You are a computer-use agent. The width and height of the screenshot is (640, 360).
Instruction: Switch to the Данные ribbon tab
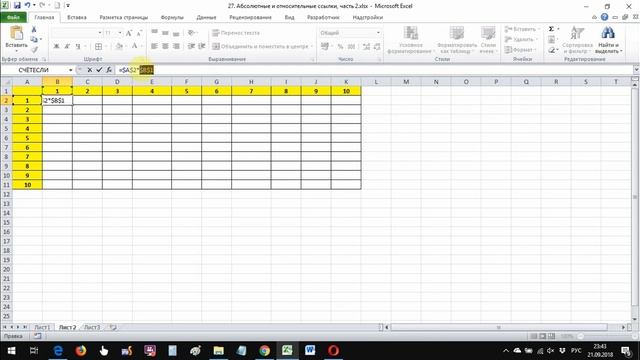tap(206, 17)
